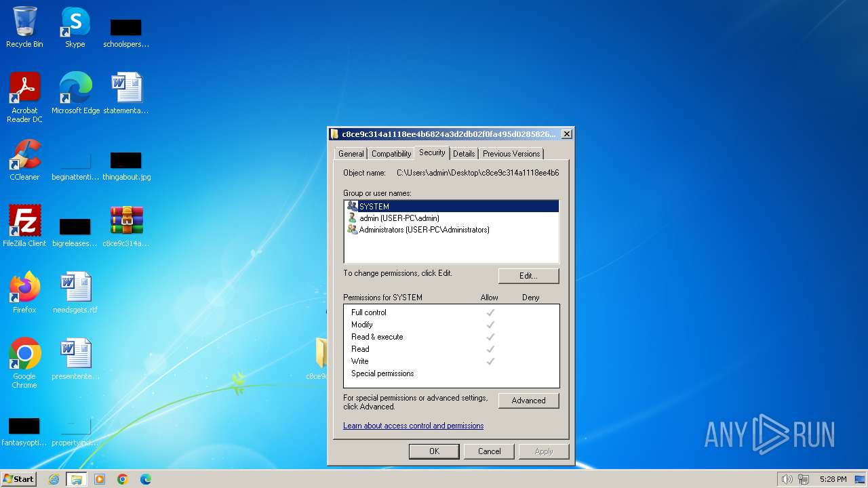Open Learn about access control link
Viewport: 868px width, 488px height.
413,426
